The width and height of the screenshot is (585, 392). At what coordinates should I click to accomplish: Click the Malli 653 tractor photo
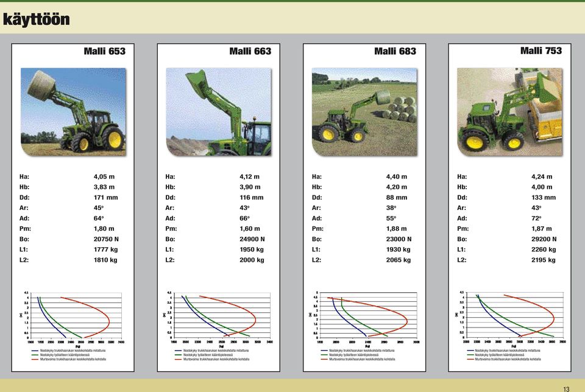click(x=74, y=112)
